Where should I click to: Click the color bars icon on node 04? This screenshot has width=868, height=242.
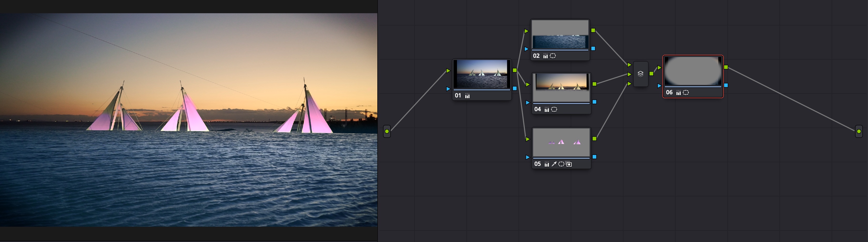click(x=547, y=109)
